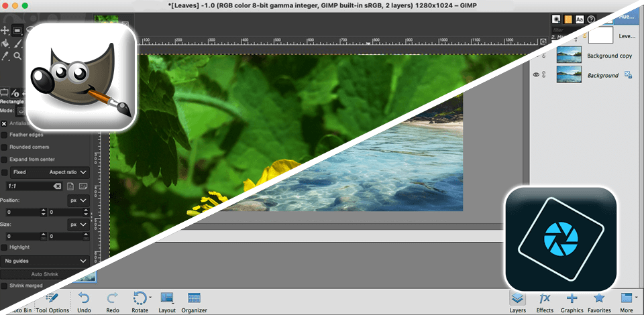Enable Expand from center checkbox
644x315 pixels.
coord(4,160)
